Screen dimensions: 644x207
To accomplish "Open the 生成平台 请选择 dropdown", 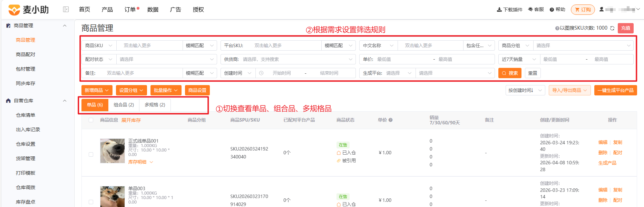I will (399, 73).
